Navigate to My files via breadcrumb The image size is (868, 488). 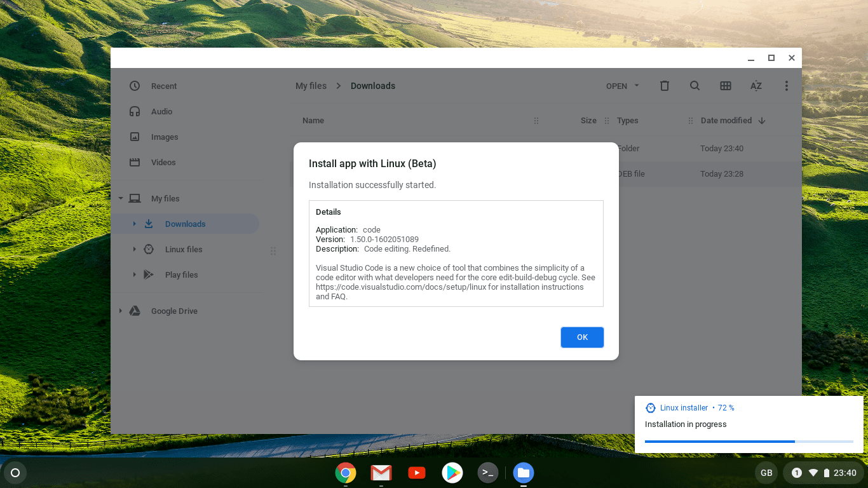[x=311, y=86]
